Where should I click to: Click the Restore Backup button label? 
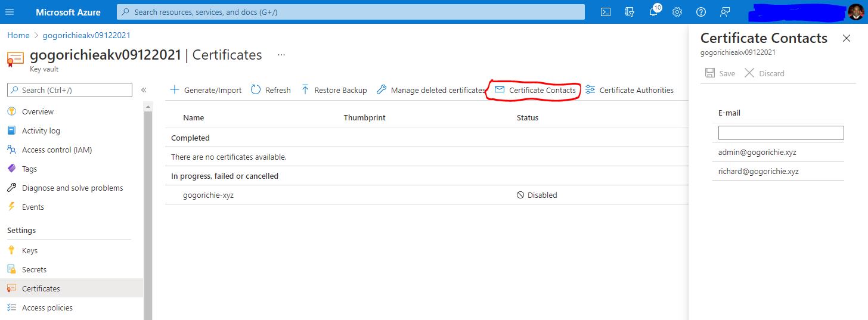[340, 91]
